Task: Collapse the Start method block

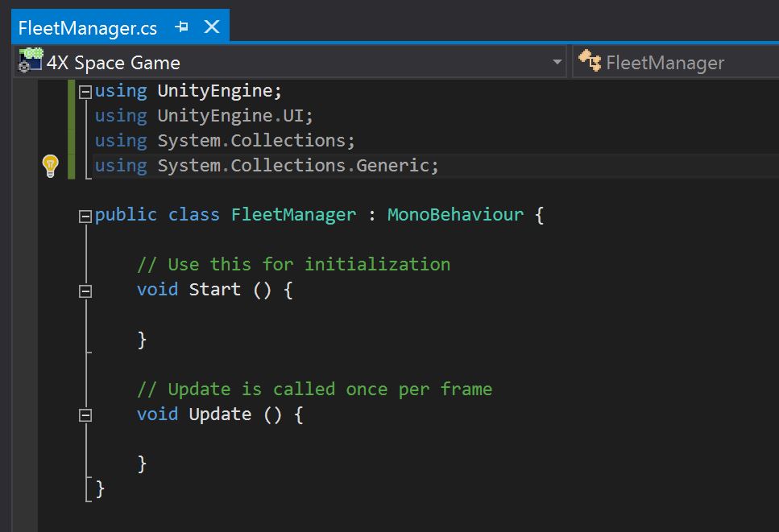Action: [x=85, y=291]
